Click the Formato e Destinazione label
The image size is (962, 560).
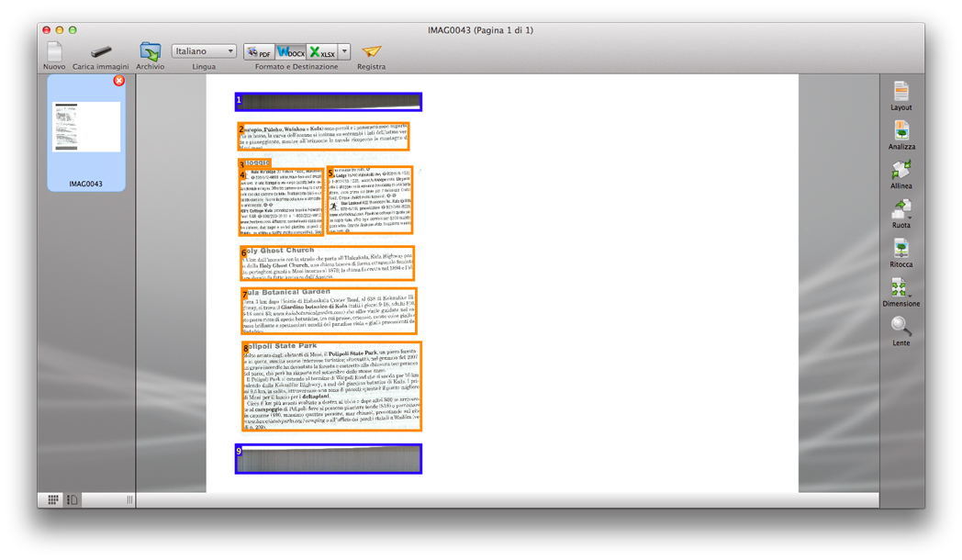click(296, 66)
